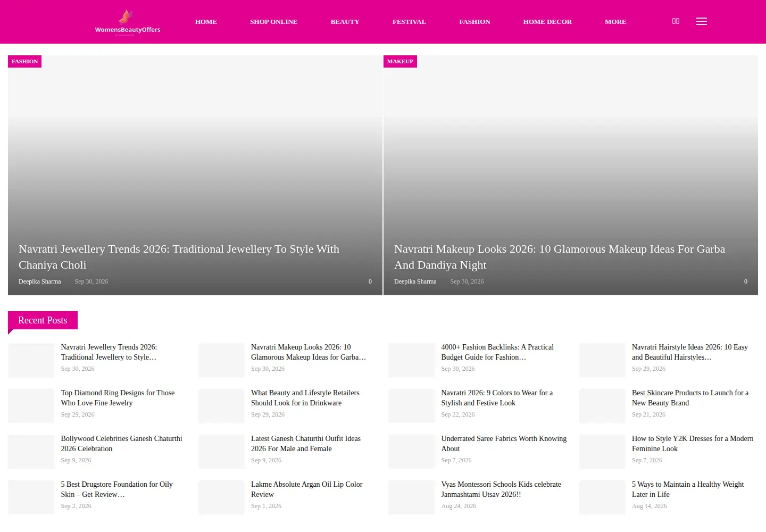Screen dimensions: 766x532
Task: Go to the HOME menu item
Action: point(206,22)
